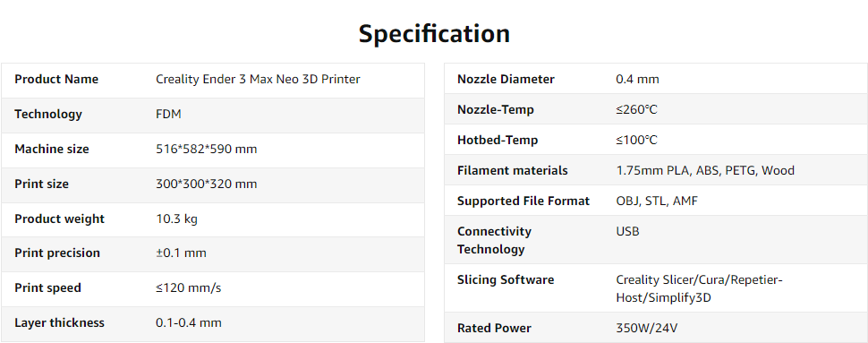The height and width of the screenshot is (343, 868).
Task: Select the Hotbed-Temp label
Action: coord(498,141)
